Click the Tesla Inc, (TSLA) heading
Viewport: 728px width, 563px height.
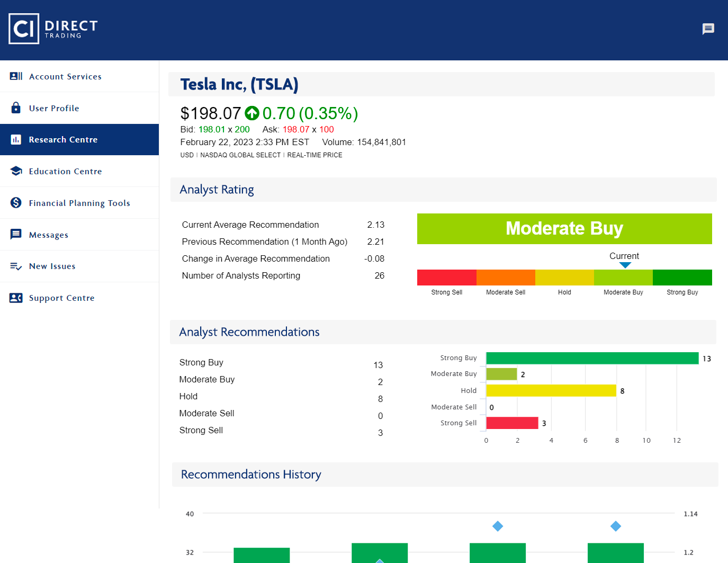point(239,84)
